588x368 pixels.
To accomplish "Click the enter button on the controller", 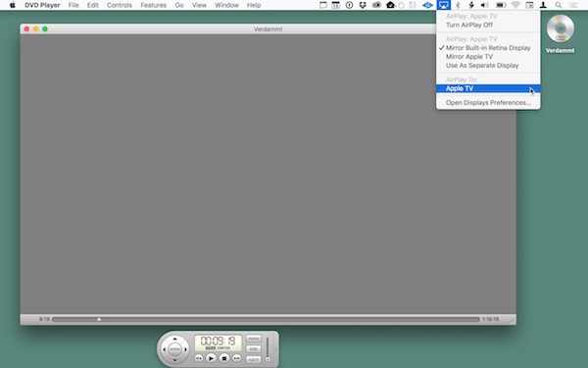I will click(174, 349).
